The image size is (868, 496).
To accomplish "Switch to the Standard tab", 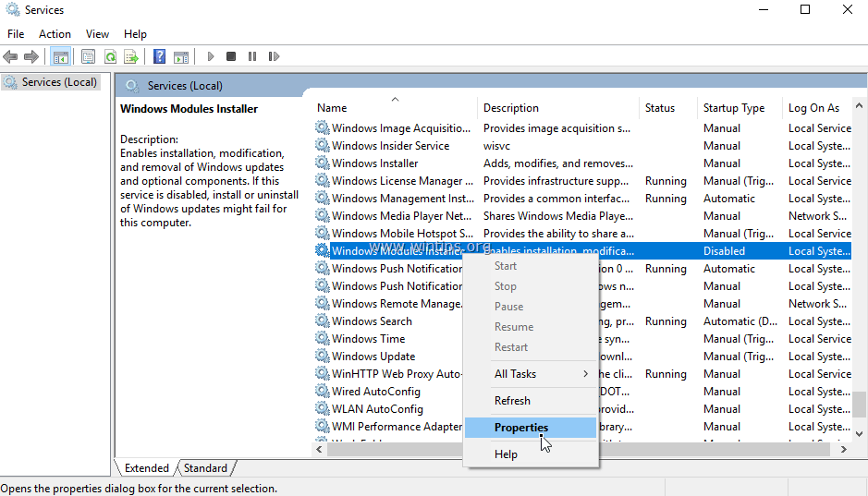I will pos(205,467).
